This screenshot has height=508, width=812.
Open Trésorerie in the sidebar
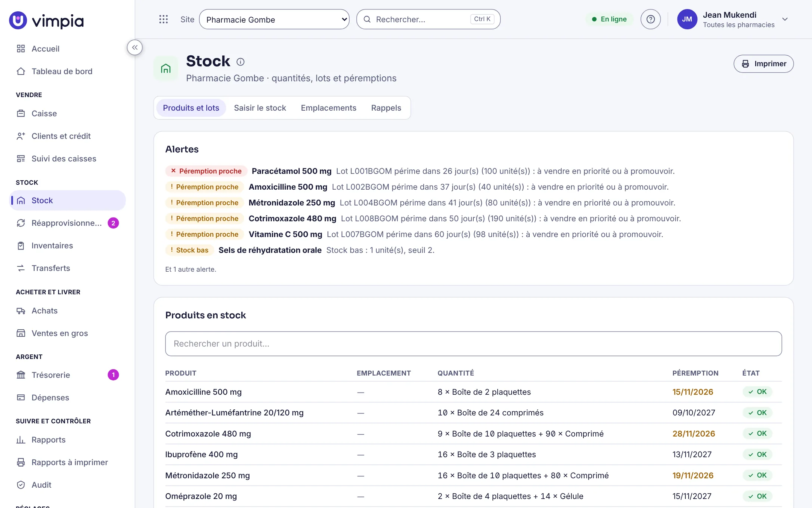[x=67, y=375]
